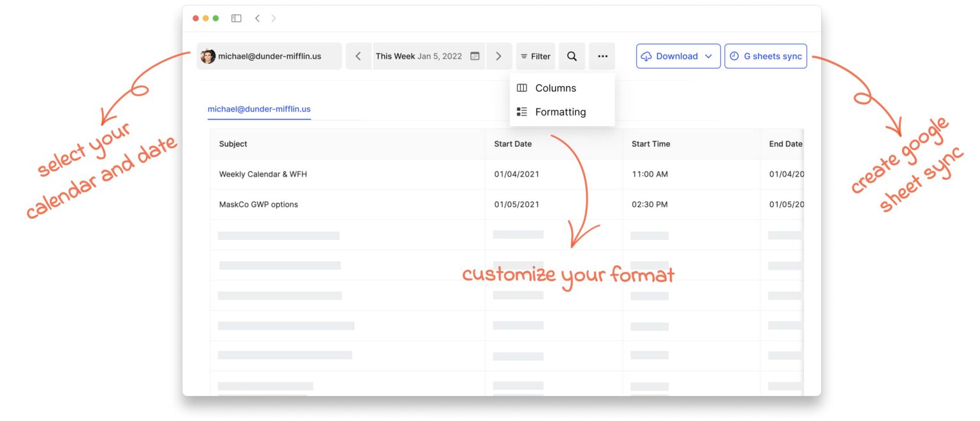Click the Formatting list icon

522,112
